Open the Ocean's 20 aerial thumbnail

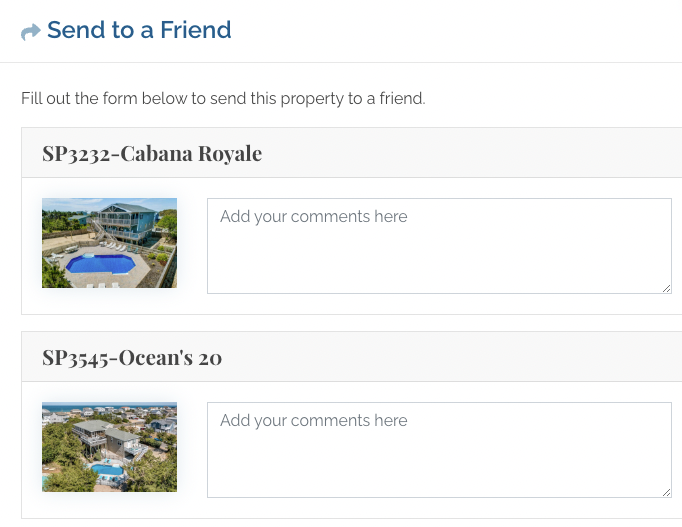pyautogui.click(x=109, y=447)
